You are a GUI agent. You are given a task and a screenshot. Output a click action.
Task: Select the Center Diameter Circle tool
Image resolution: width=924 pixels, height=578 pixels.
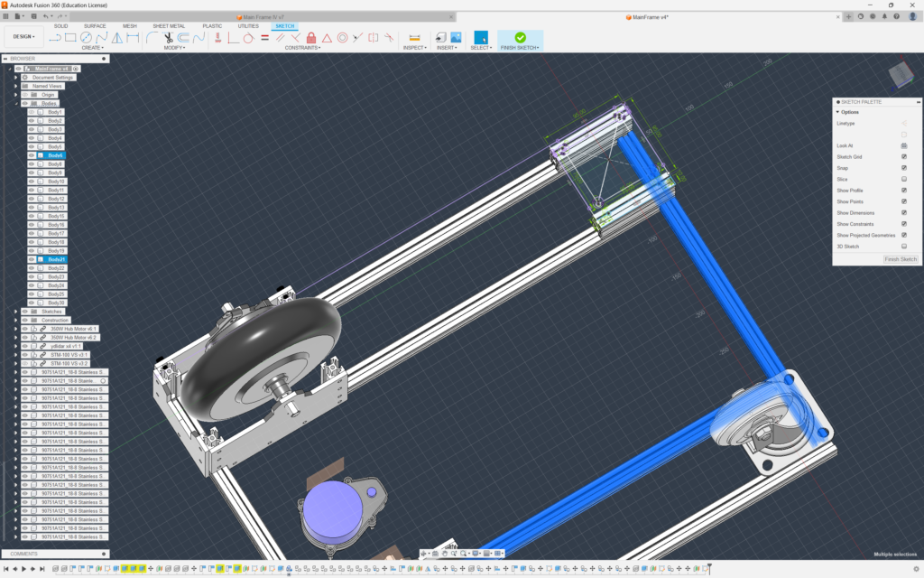tap(87, 38)
